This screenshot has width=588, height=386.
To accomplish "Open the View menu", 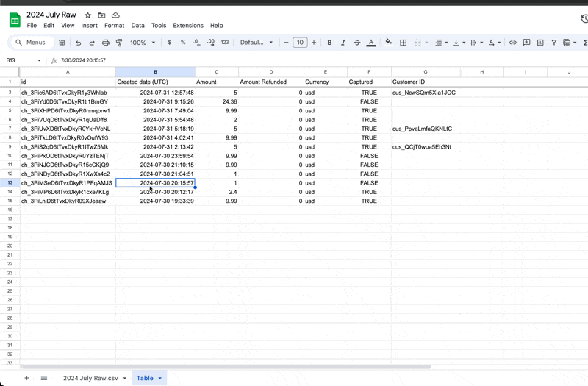I will tap(68, 26).
